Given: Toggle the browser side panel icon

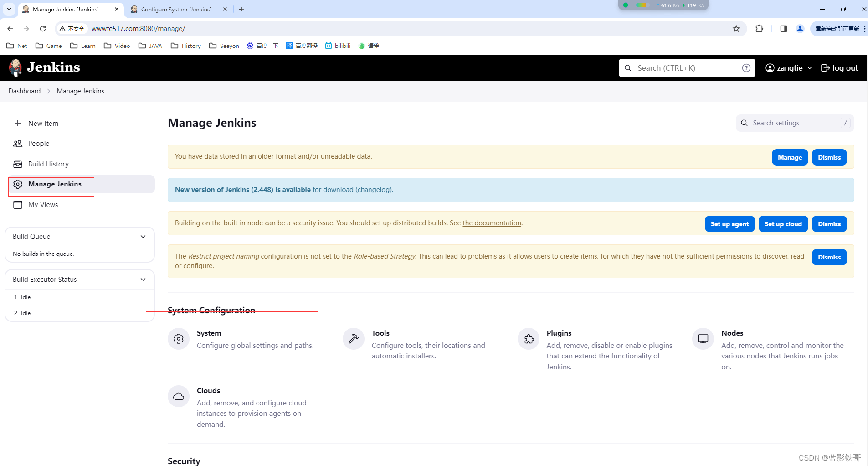Looking at the screenshot, I should point(784,29).
